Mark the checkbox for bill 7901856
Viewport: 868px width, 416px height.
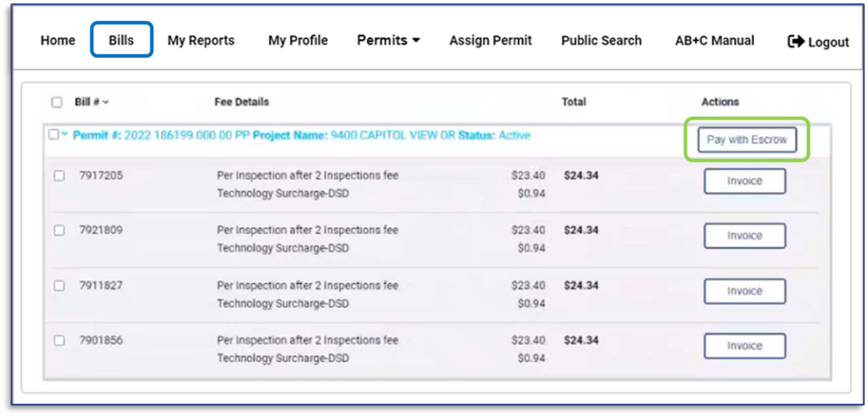click(59, 341)
